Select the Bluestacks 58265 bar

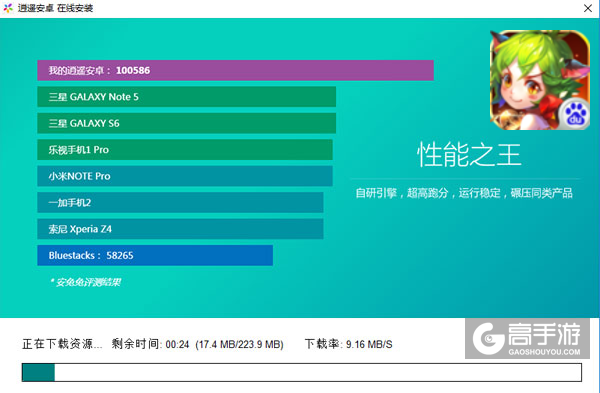click(155, 255)
